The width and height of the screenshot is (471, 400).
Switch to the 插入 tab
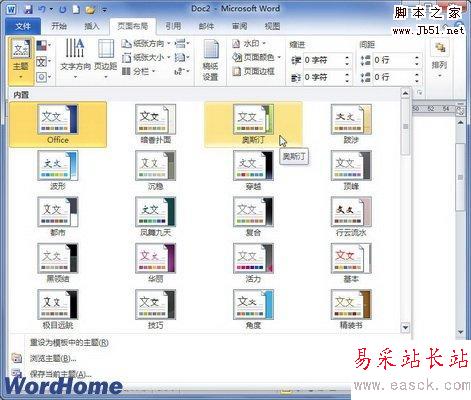coord(92,26)
